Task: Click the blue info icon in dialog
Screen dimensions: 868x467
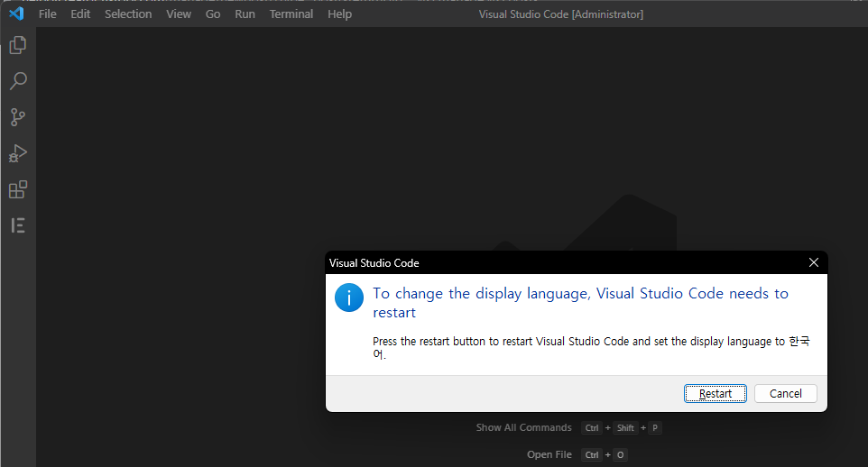Action: tap(349, 298)
